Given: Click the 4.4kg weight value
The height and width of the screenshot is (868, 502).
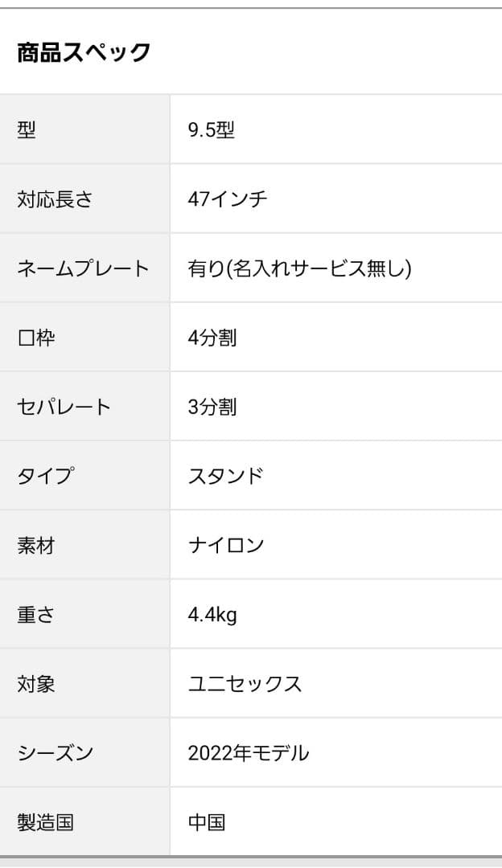Looking at the screenshot, I should tap(212, 616).
